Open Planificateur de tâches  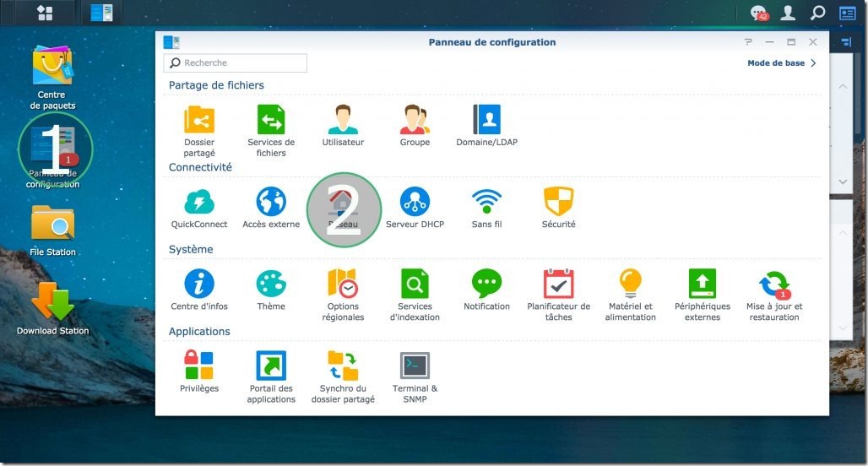(559, 295)
